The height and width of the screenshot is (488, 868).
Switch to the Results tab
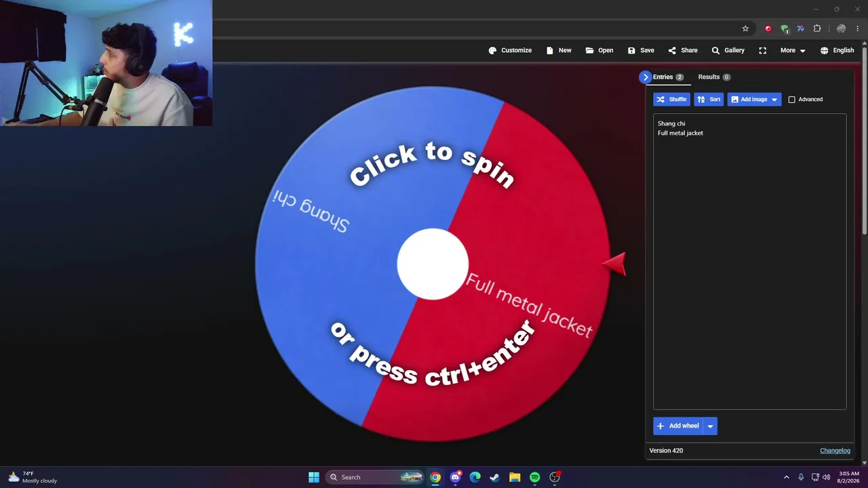click(714, 77)
